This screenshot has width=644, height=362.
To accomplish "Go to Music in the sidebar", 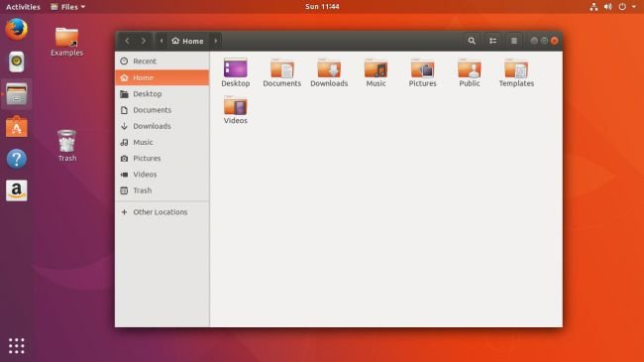I will (x=162, y=142).
